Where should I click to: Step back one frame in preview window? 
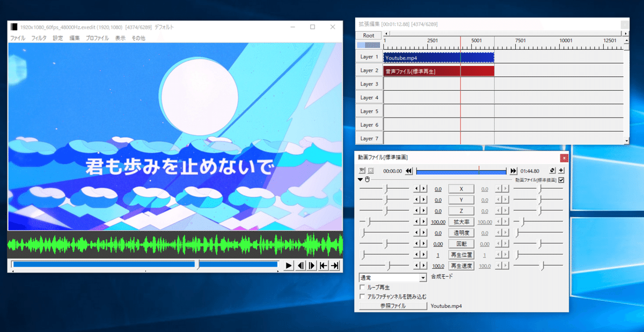point(301,265)
